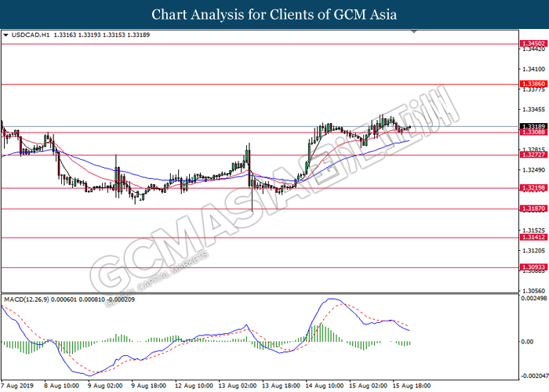The height and width of the screenshot is (392, 549).
Task: Click the 14 Aug 10:00 time label
Action: [324, 386]
